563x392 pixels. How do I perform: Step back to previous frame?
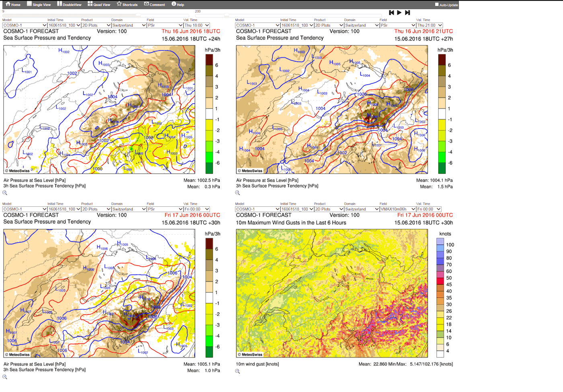(x=391, y=13)
